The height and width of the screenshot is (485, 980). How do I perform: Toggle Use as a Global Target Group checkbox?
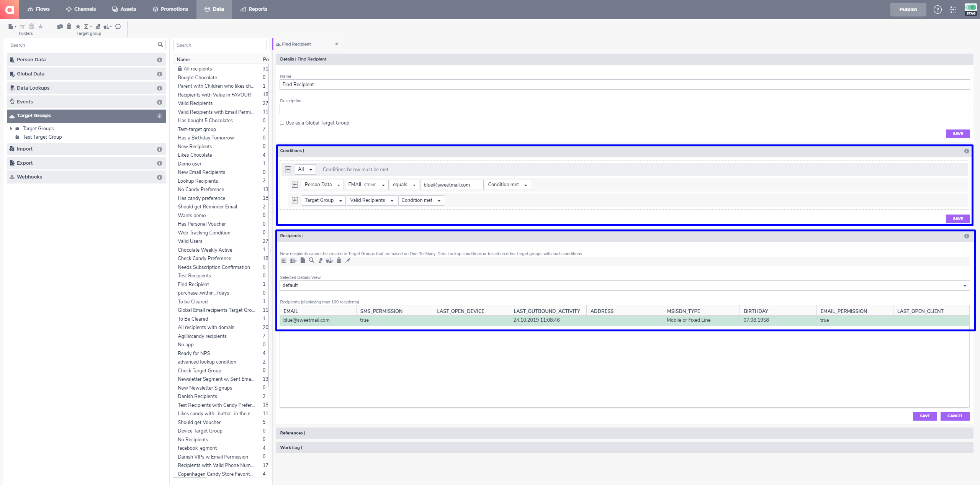282,123
